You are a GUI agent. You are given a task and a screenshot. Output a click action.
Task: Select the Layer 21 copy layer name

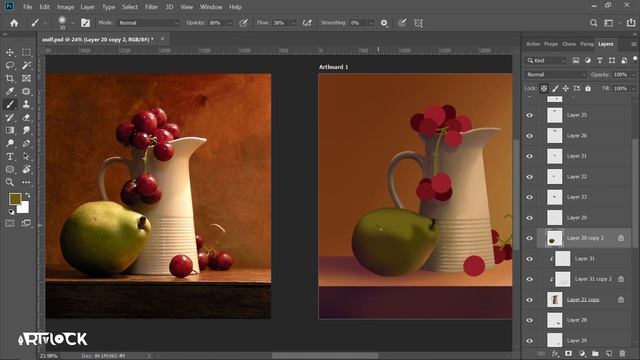[x=583, y=300]
